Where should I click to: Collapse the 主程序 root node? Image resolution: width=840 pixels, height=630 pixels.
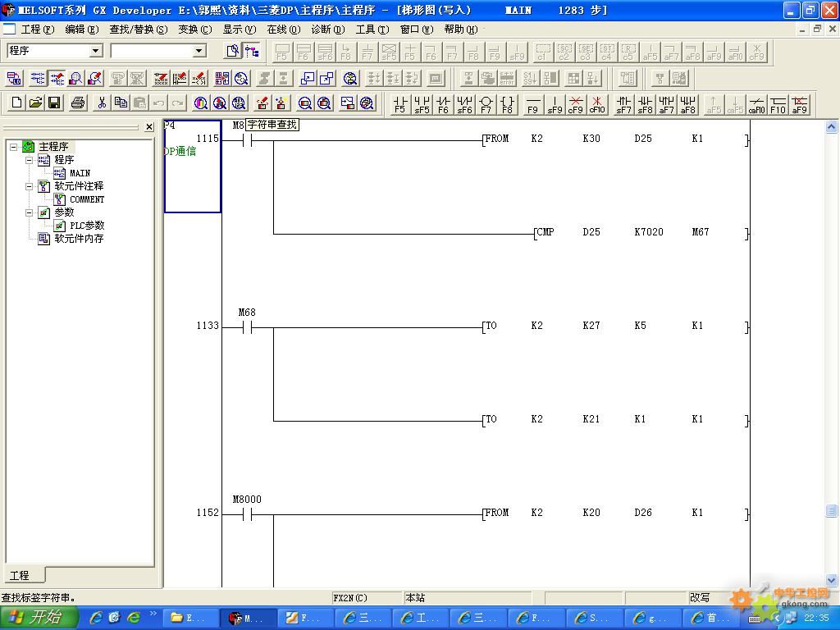[x=14, y=146]
